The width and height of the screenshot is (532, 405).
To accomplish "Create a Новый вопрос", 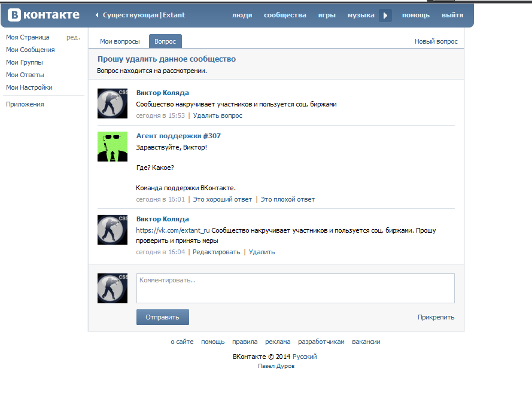I will click(436, 41).
